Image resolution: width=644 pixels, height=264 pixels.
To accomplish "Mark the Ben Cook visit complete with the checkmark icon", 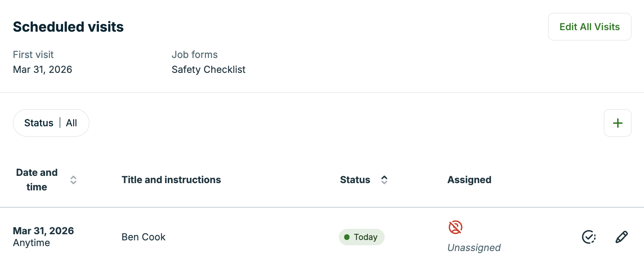I will pyautogui.click(x=589, y=237).
